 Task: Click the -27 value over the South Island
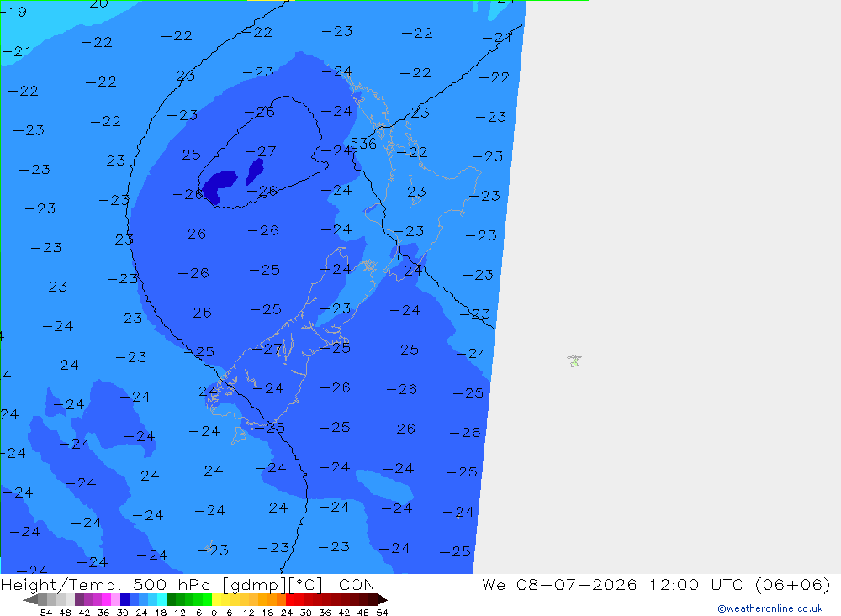pyautogui.click(x=267, y=350)
